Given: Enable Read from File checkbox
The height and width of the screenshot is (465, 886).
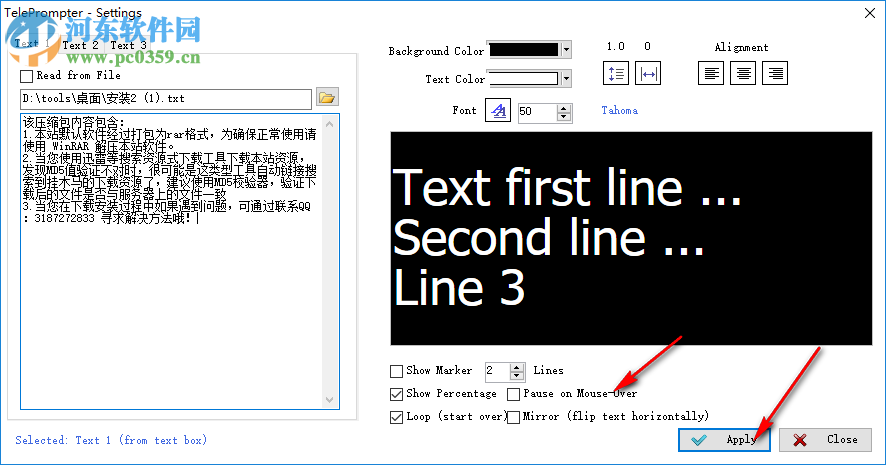Looking at the screenshot, I should 27,76.
